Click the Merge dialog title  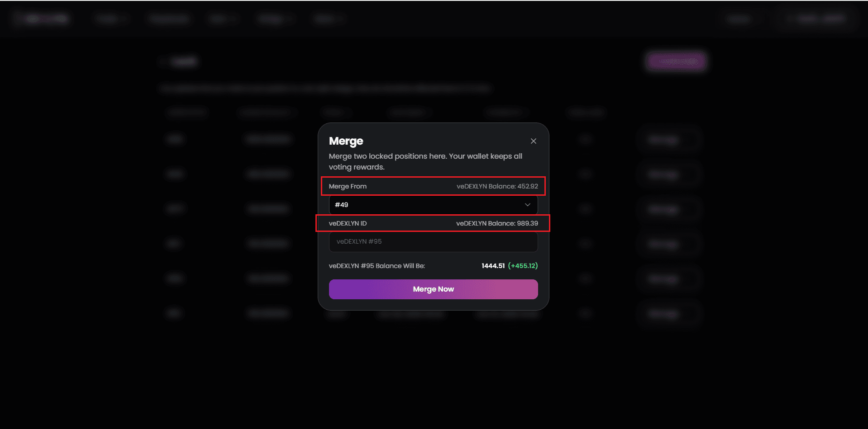point(346,141)
